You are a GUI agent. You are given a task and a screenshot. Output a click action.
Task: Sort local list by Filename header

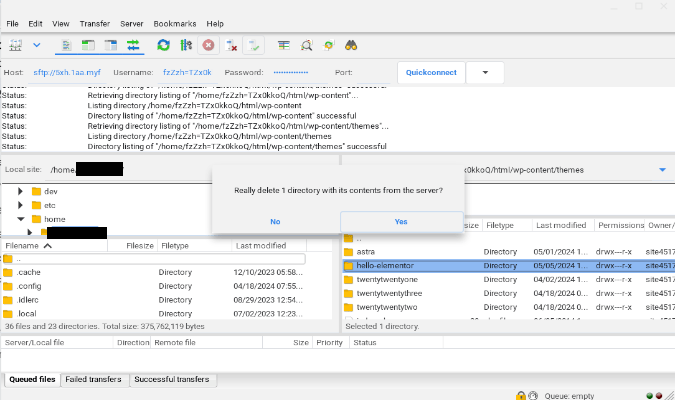[x=54, y=246]
